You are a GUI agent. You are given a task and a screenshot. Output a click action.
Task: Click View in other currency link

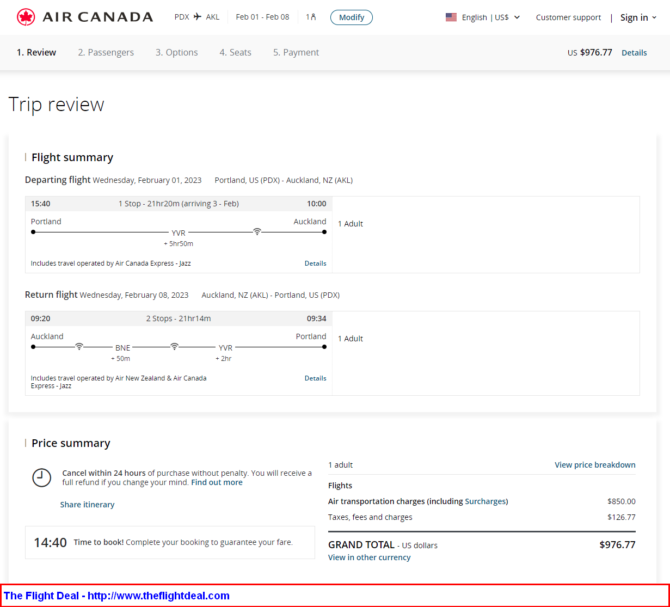point(369,557)
